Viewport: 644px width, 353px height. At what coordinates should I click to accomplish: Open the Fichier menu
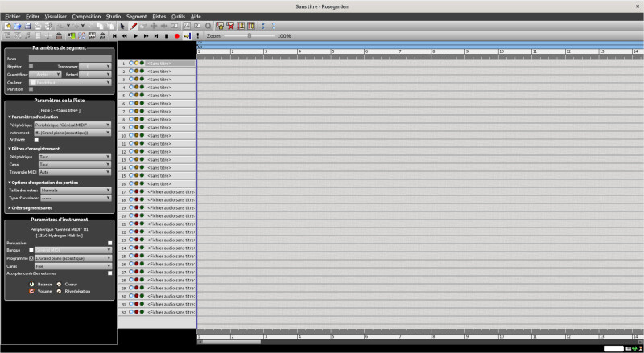13,16
